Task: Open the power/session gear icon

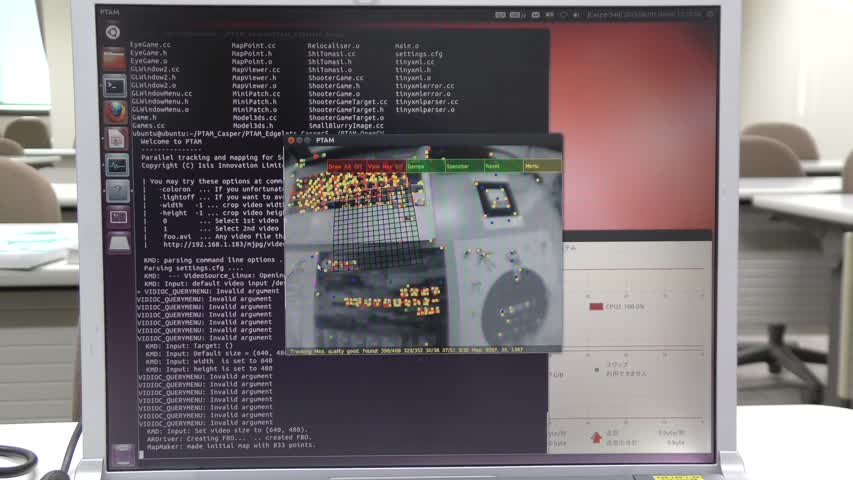Action: click(708, 14)
